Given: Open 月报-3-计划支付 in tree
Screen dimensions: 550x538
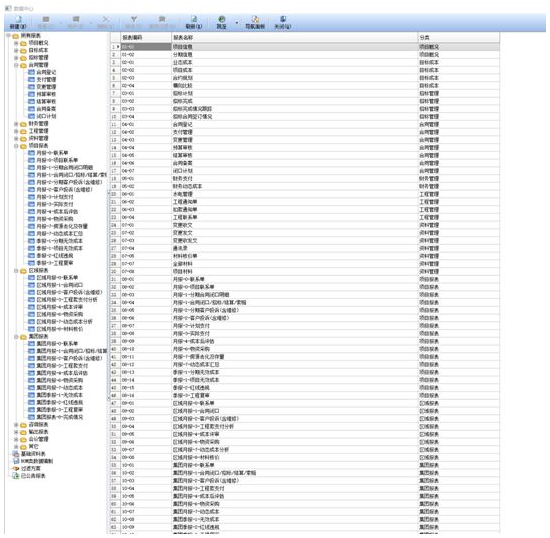Looking at the screenshot, I should coord(55,197).
